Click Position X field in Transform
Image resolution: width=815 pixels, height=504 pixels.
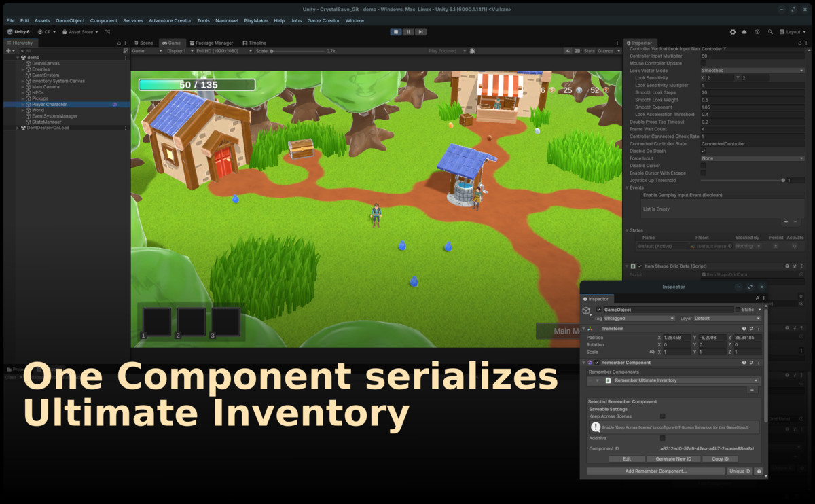(676, 338)
